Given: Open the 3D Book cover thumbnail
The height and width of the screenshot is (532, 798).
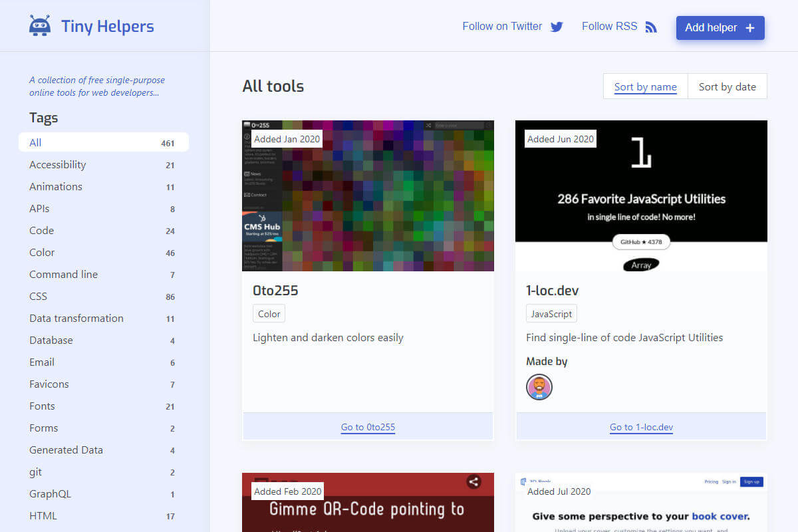Looking at the screenshot, I should point(641,502).
